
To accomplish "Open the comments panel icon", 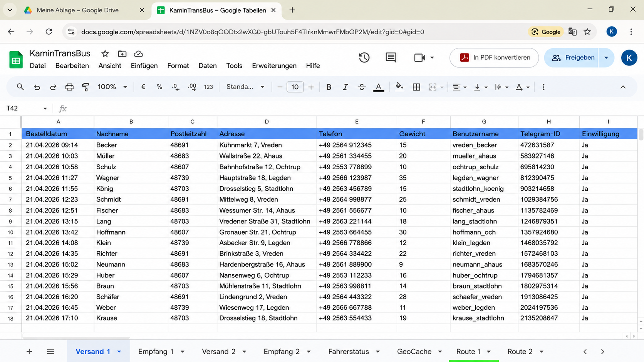I will coord(391,58).
